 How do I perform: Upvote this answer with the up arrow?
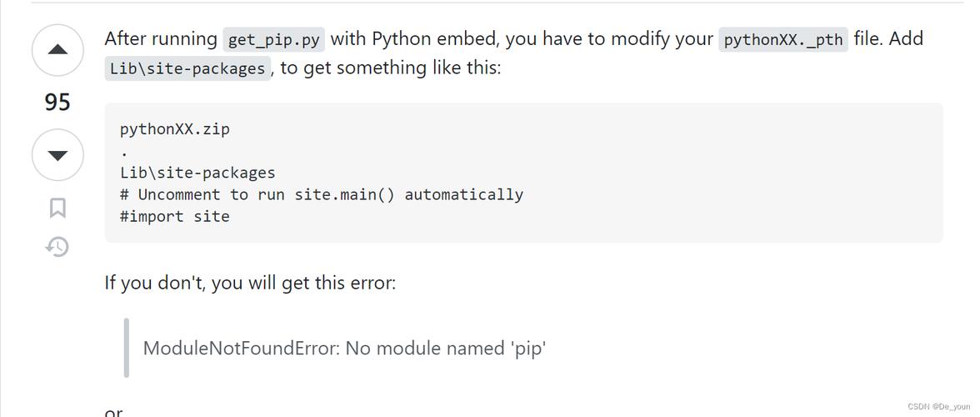(x=57, y=50)
